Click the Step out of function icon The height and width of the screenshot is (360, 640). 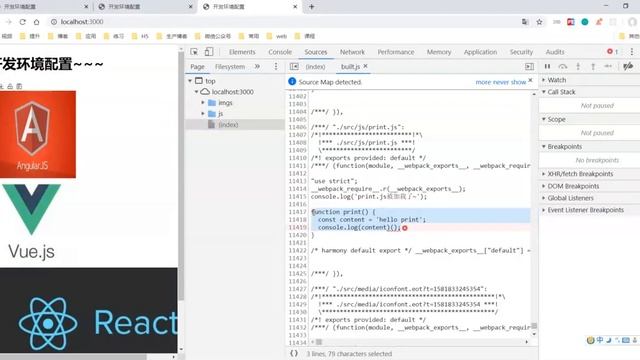(593, 66)
